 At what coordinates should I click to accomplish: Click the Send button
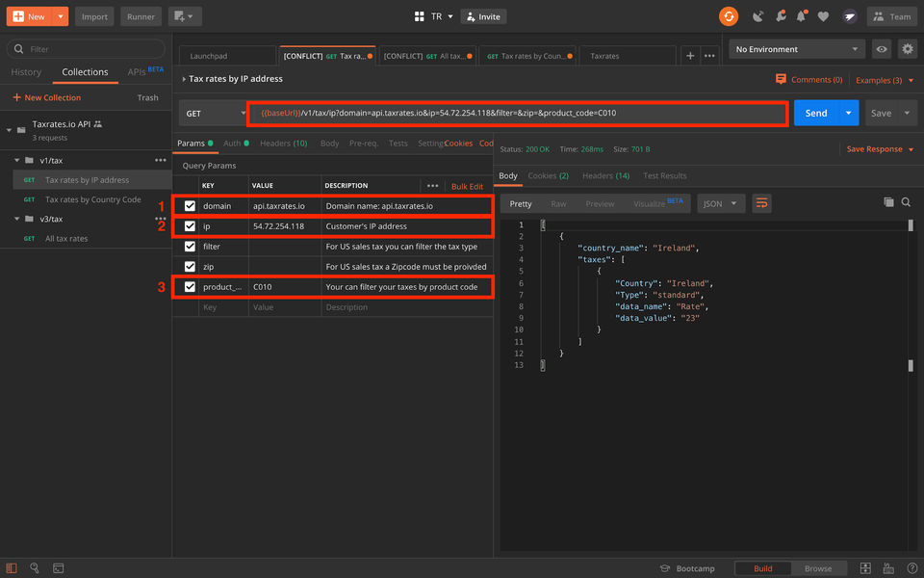point(816,114)
